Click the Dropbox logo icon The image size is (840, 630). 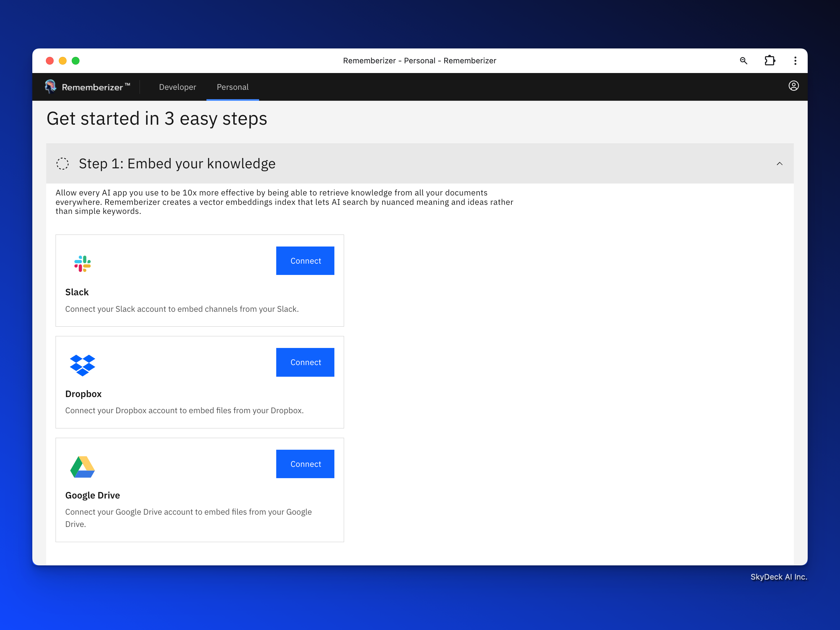(x=82, y=365)
